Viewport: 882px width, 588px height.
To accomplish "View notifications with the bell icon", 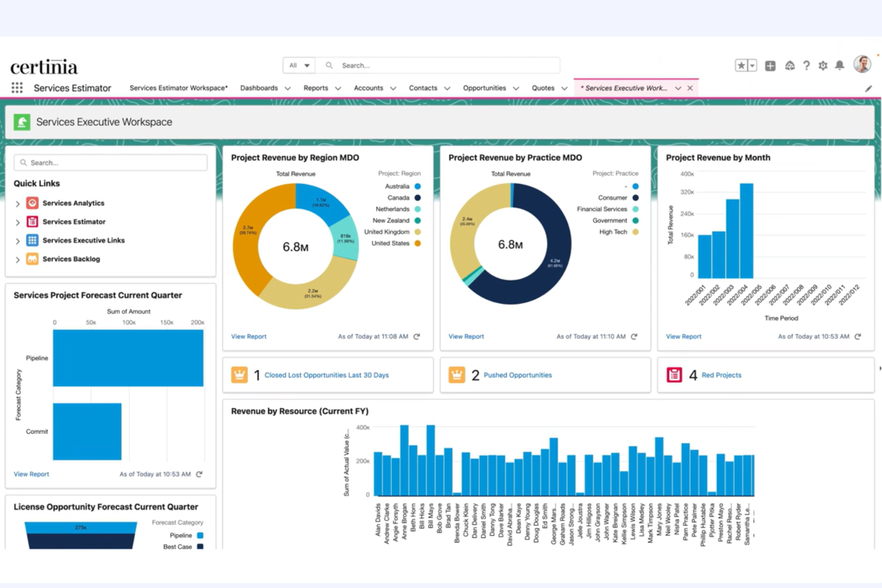I will pyautogui.click(x=840, y=65).
